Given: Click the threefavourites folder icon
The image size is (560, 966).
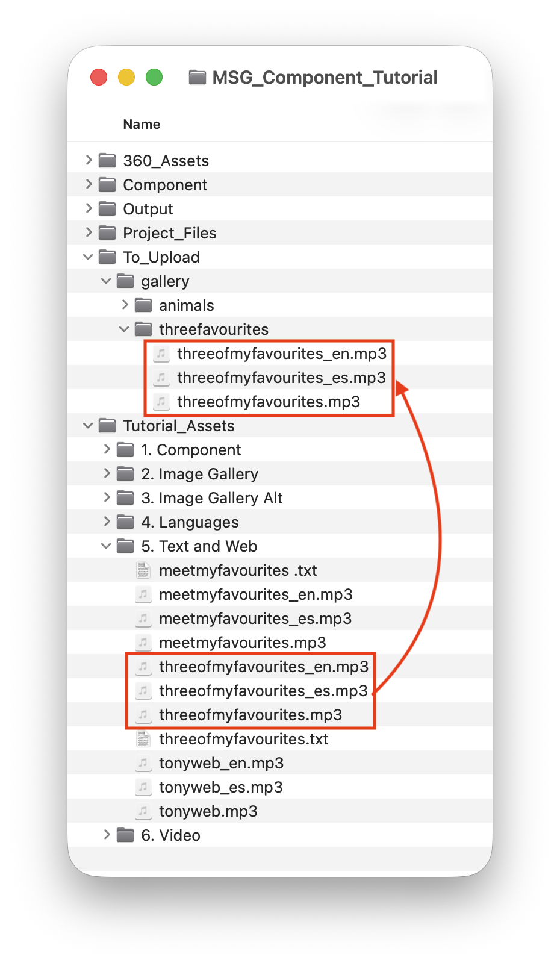Looking at the screenshot, I should tap(143, 329).
